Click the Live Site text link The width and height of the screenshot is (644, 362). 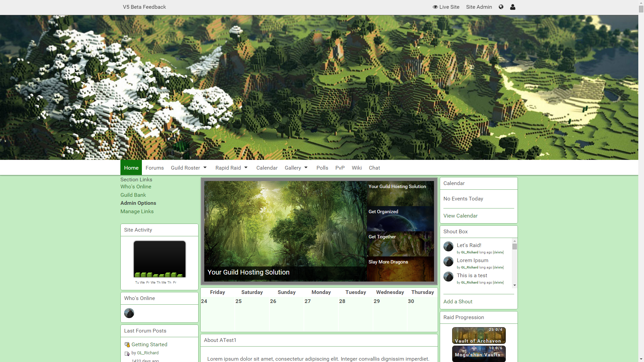click(449, 7)
